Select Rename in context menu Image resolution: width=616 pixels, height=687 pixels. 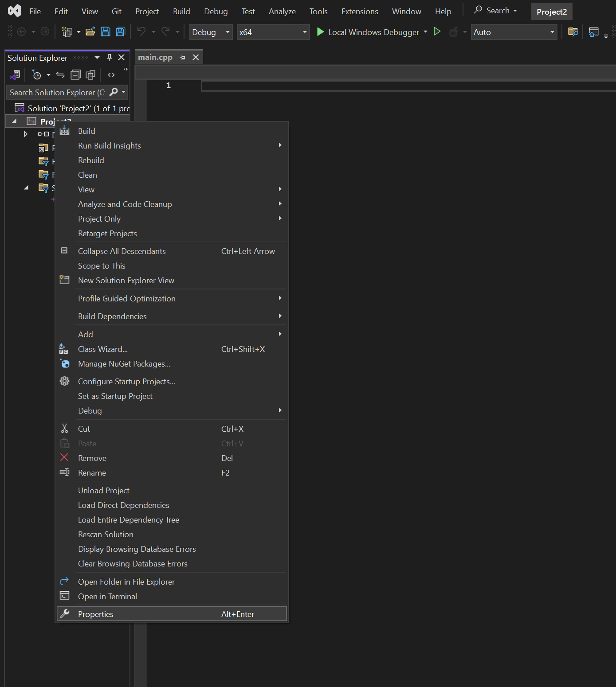171,472
